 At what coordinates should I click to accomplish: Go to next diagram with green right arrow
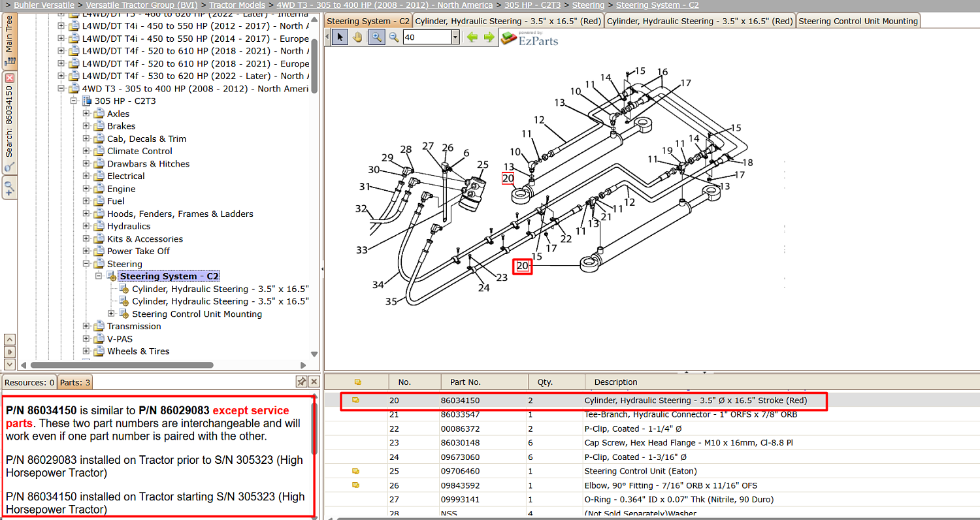[489, 37]
